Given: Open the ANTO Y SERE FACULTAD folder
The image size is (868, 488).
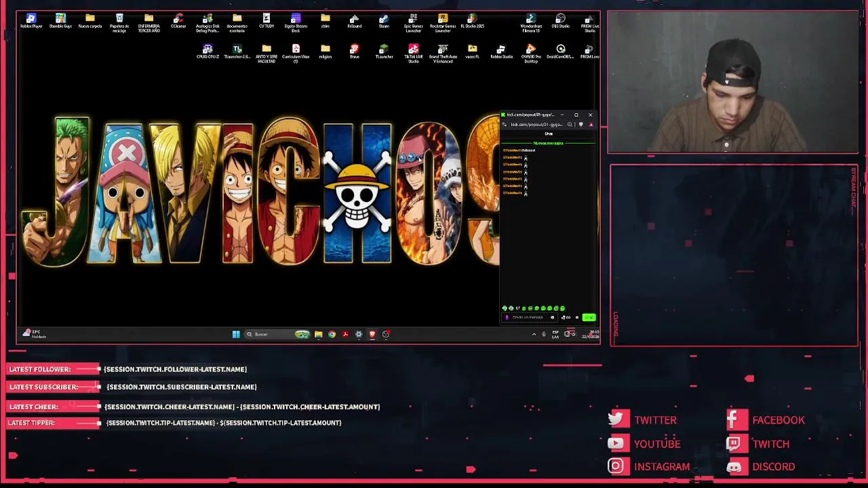Looking at the screenshot, I should click(267, 53).
